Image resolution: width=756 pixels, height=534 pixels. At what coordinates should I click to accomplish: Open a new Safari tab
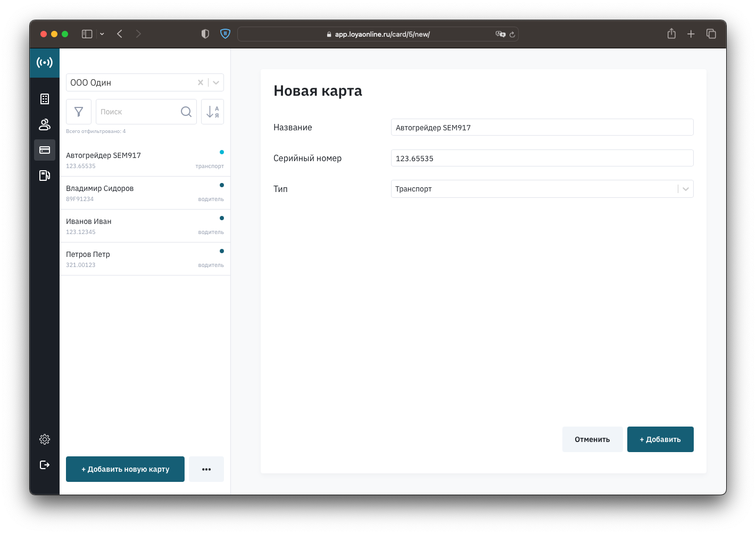pyautogui.click(x=691, y=34)
